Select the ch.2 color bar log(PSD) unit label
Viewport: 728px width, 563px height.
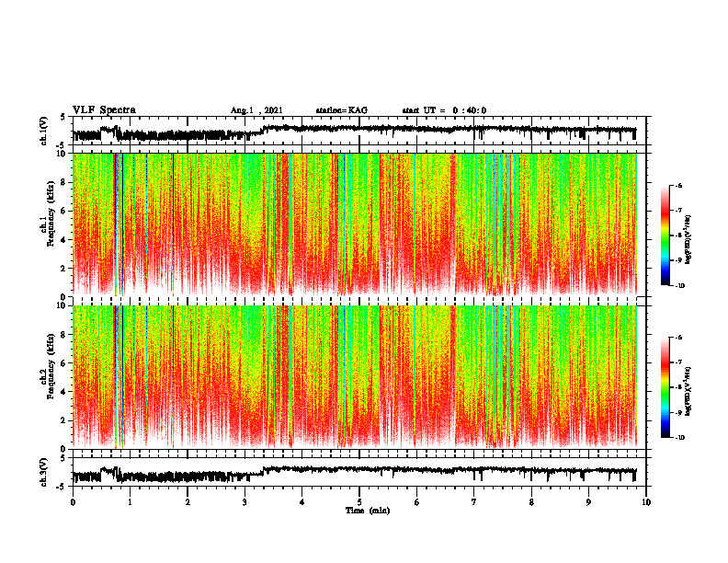click(x=688, y=391)
